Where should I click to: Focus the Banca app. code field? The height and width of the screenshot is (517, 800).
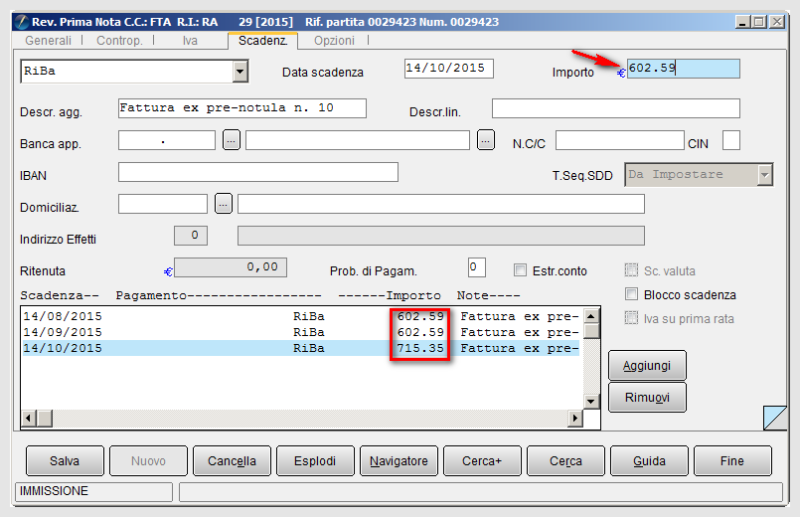pyautogui.click(x=167, y=140)
